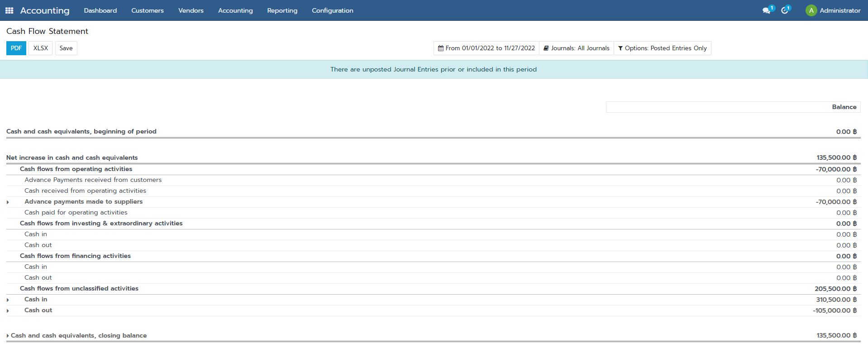
Task: Click Cash out under financing activities
Action: pyautogui.click(x=38, y=277)
